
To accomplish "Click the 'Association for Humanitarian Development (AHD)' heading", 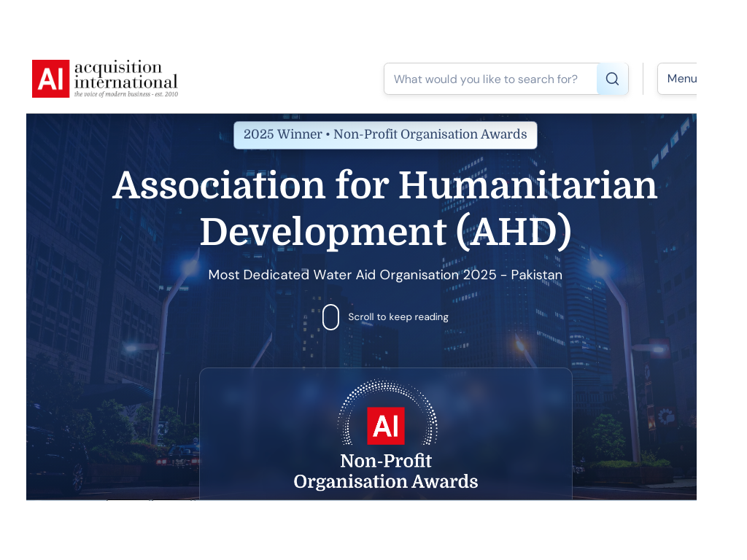I will click(385, 208).
